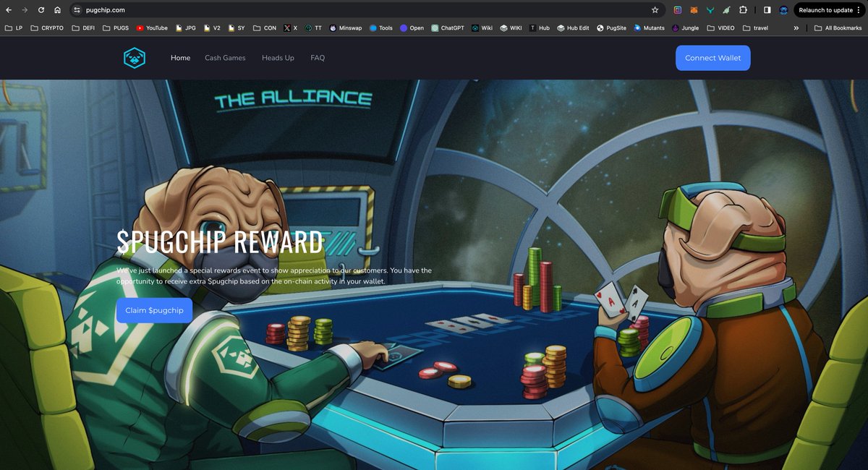Open the Tools bookmark

click(x=380, y=28)
